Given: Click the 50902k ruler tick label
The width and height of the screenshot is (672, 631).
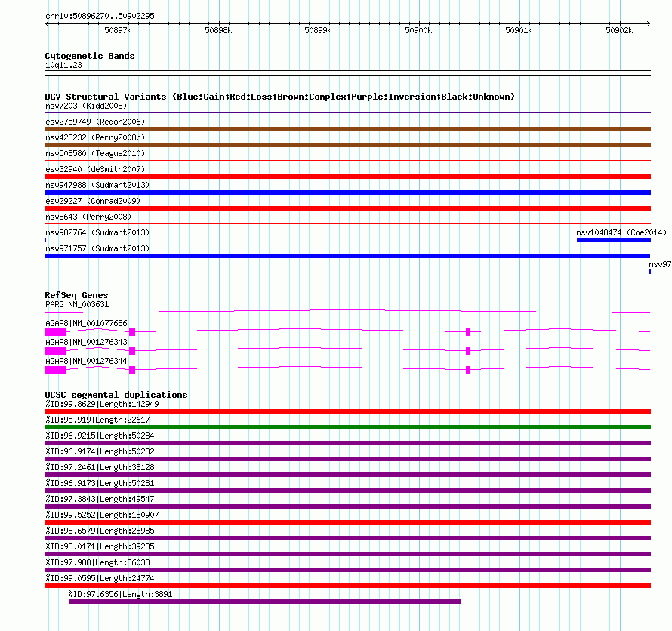Looking at the screenshot, I should (619, 30).
